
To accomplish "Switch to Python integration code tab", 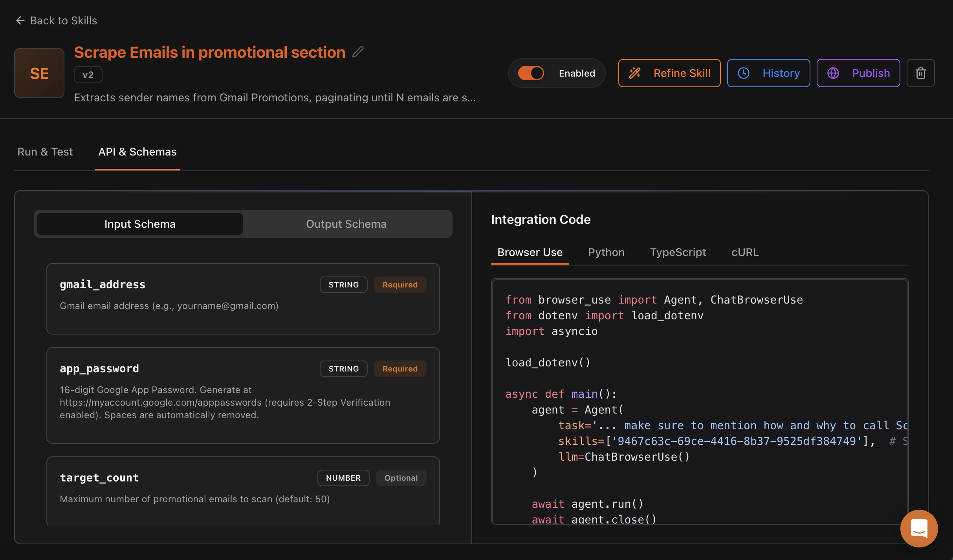I will [x=606, y=252].
